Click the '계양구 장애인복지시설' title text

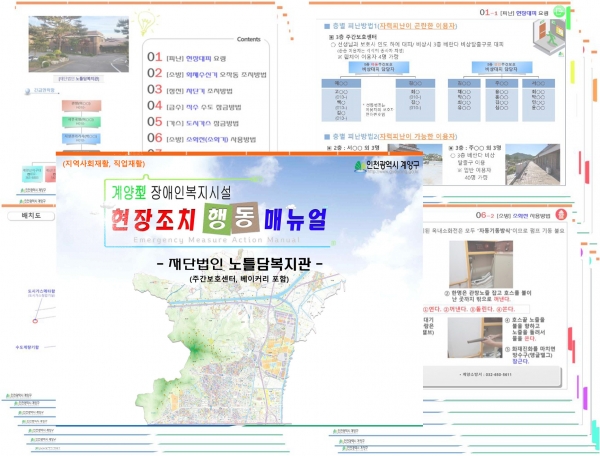pyautogui.click(x=171, y=192)
